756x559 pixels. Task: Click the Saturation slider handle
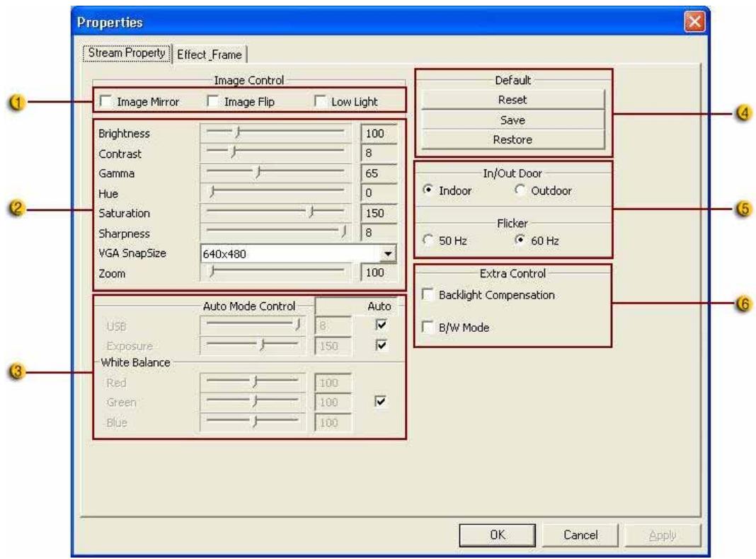(311, 212)
